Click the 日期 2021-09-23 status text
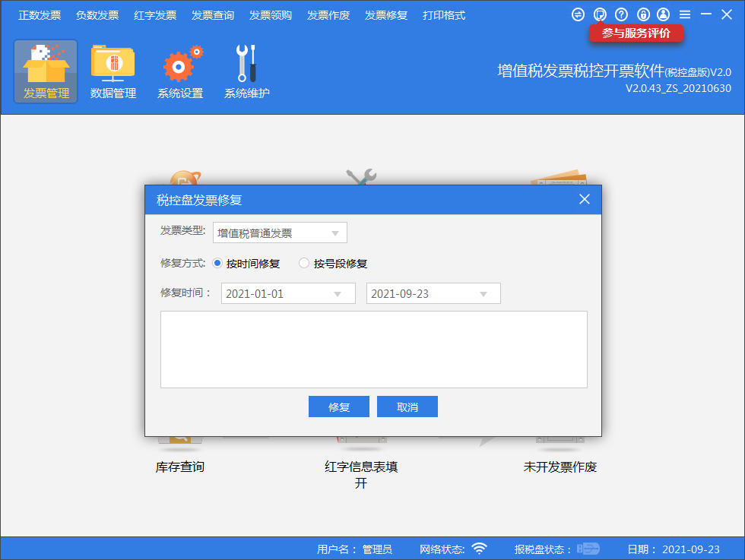The image size is (745, 560). tap(674, 549)
